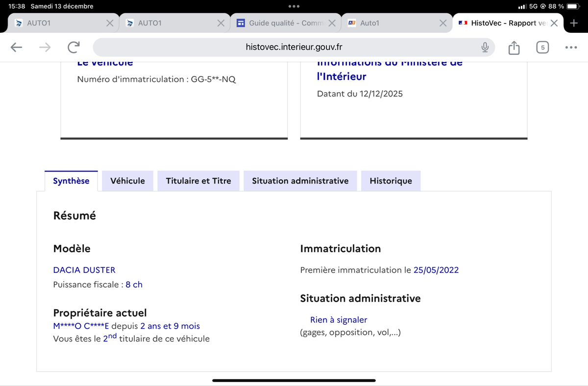
Task: Click the Modèle heading
Action: (72, 248)
